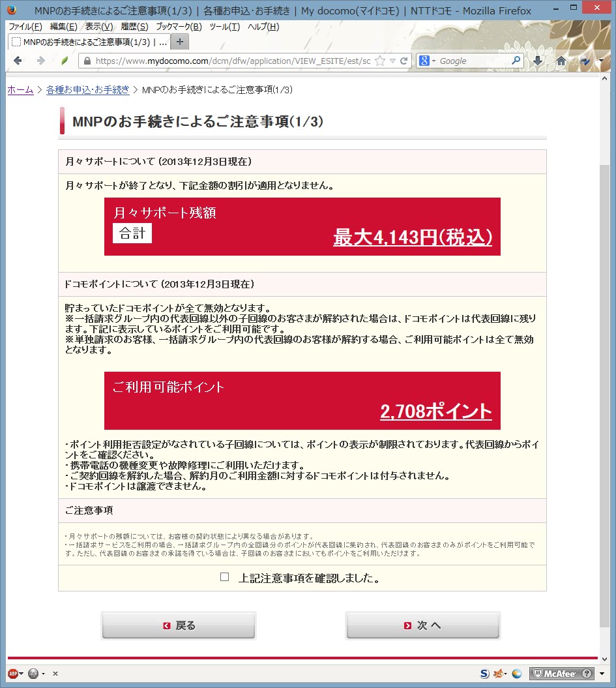
Task: Click the Adblock Plus ABP icon
Action: (x=13, y=674)
